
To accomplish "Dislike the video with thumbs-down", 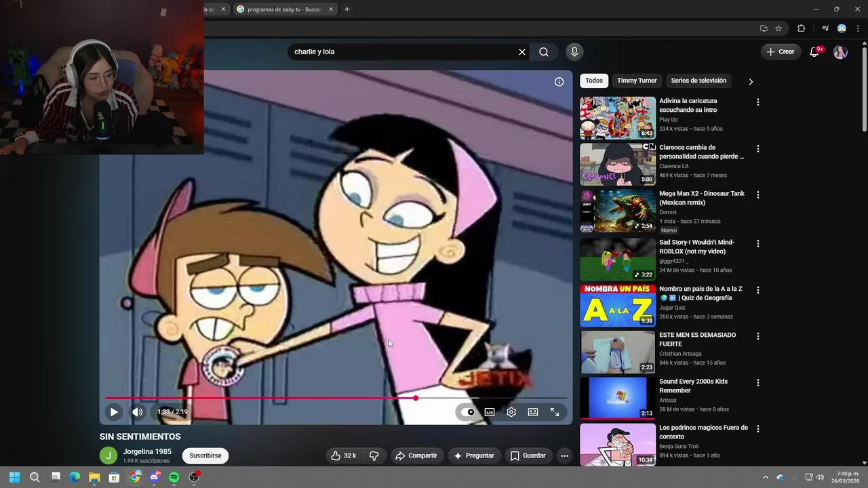I will [x=374, y=455].
